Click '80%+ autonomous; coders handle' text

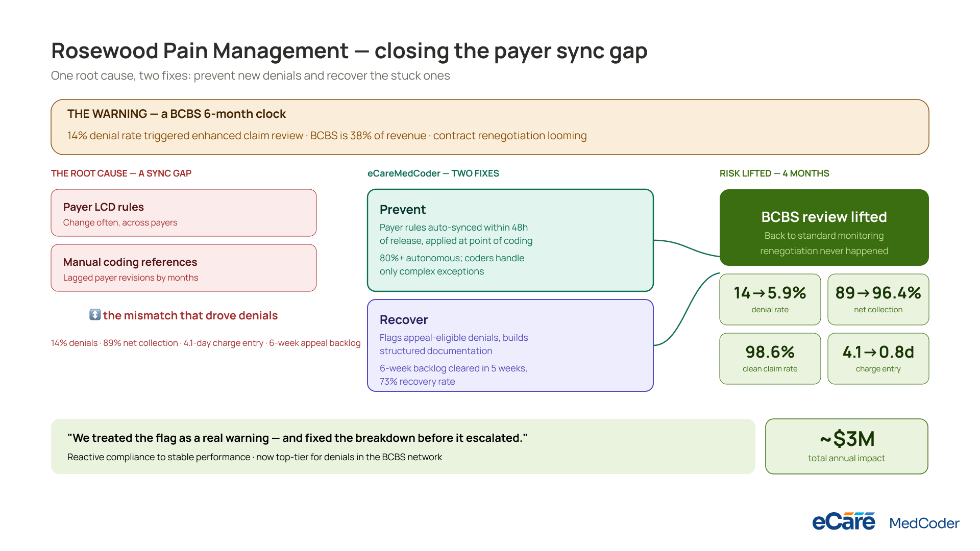pyautogui.click(x=452, y=258)
